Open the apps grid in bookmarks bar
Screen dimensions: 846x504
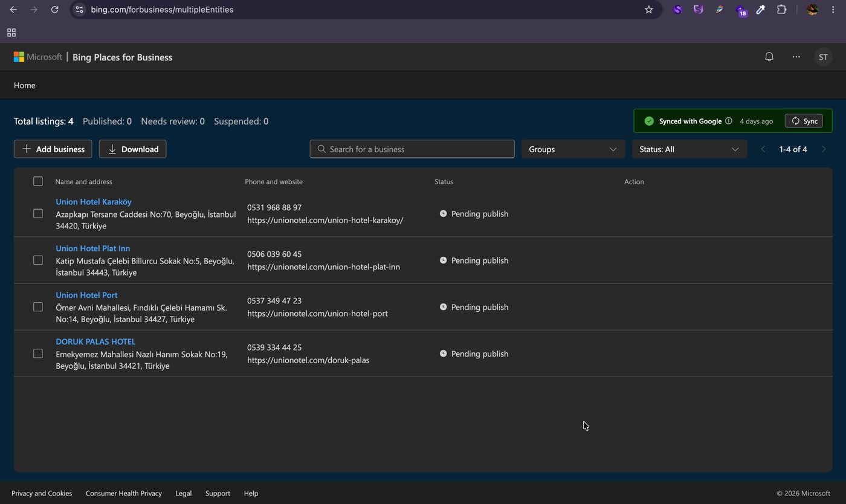pyautogui.click(x=11, y=33)
